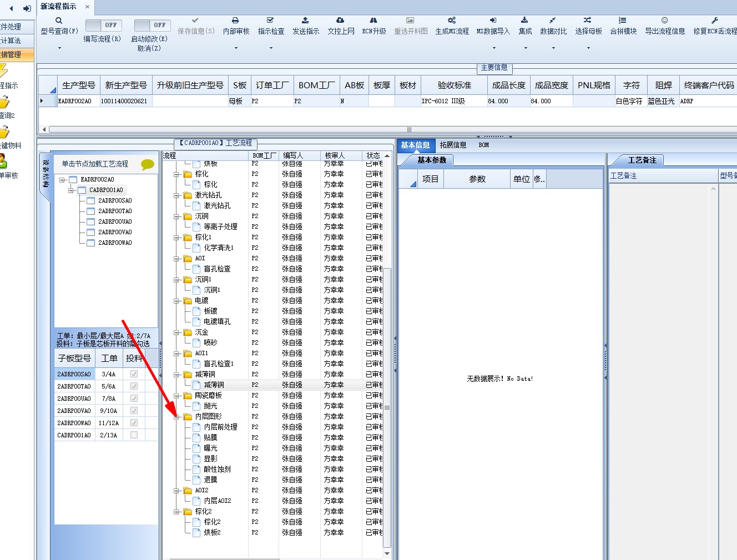This screenshot has height=560, width=737.
Task: Open the dropdown arrow under 内部审核
Action: click(x=236, y=48)
